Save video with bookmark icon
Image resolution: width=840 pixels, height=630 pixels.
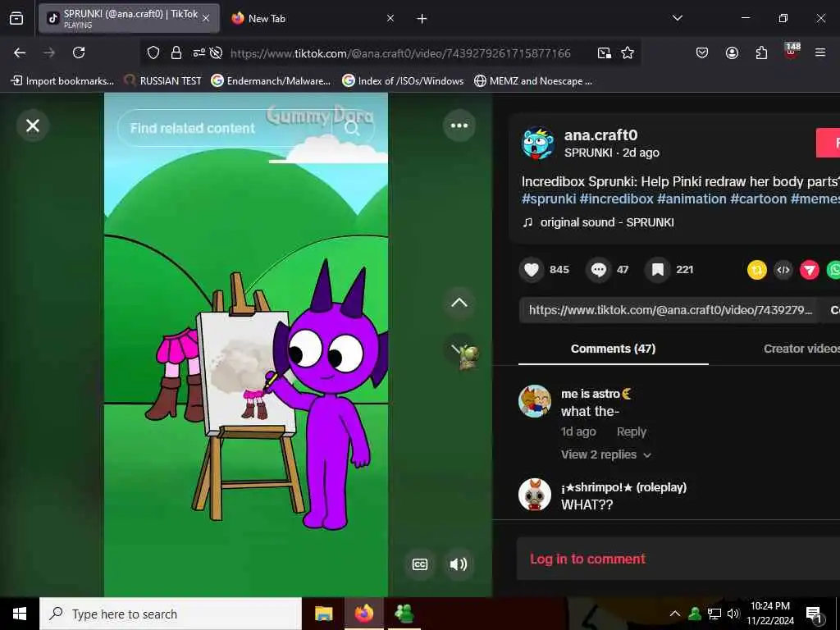(658, 269)
